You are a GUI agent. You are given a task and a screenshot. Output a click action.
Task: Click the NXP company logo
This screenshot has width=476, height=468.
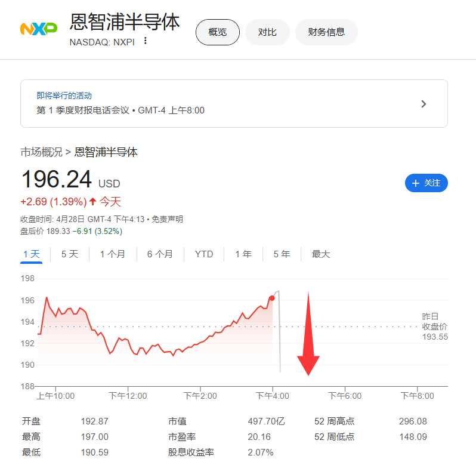click(39, 29)
